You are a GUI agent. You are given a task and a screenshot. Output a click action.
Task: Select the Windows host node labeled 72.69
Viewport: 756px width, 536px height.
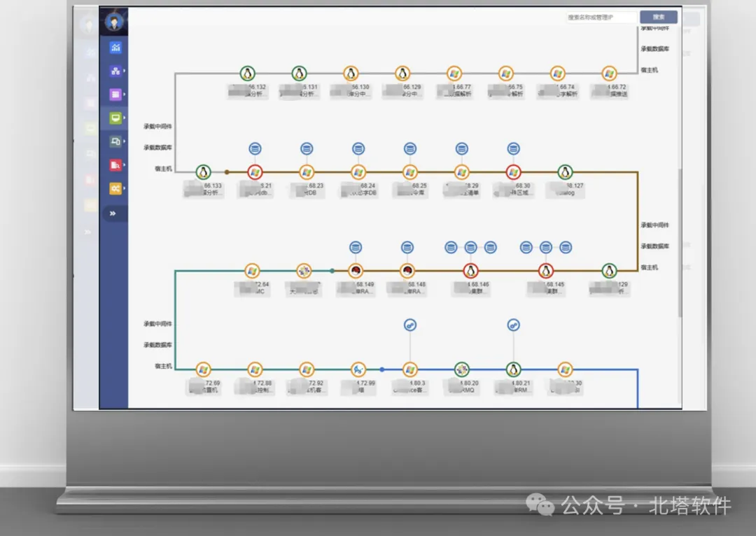[x=204, y=369]
